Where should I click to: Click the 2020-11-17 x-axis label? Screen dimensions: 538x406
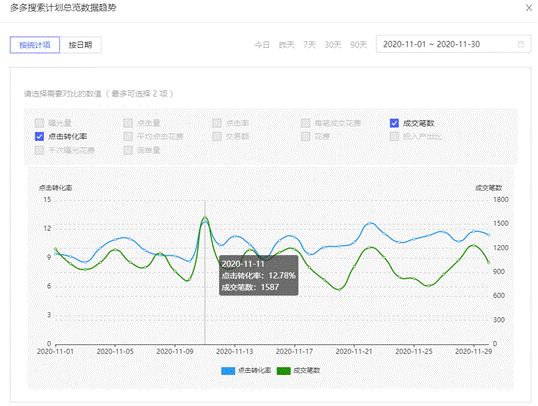294,352
